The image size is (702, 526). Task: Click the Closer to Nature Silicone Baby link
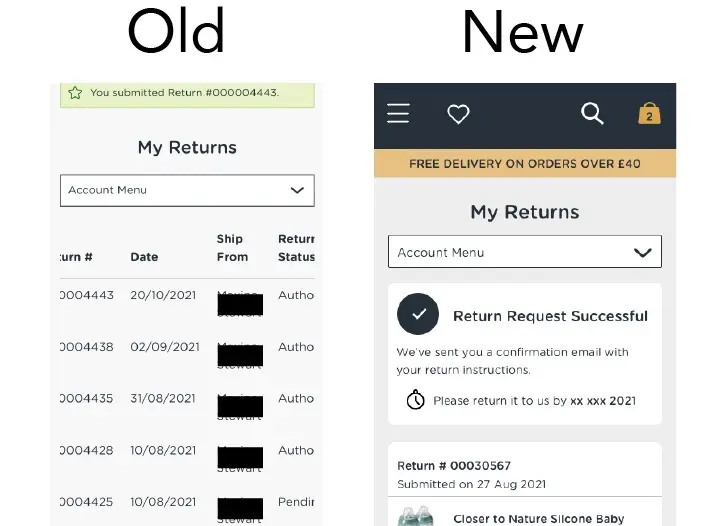538,519
